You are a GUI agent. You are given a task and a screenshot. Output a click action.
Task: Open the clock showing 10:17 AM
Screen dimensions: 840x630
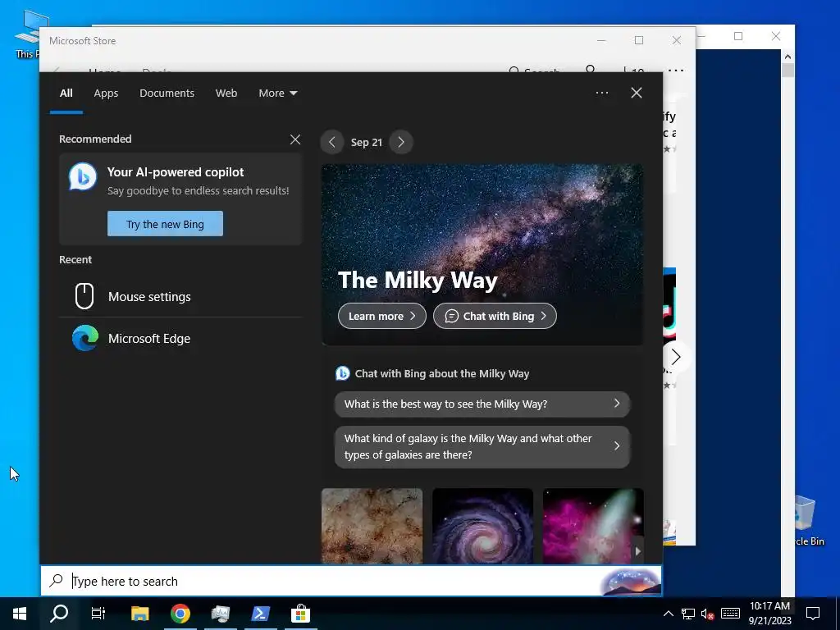(x=769, y=614)
